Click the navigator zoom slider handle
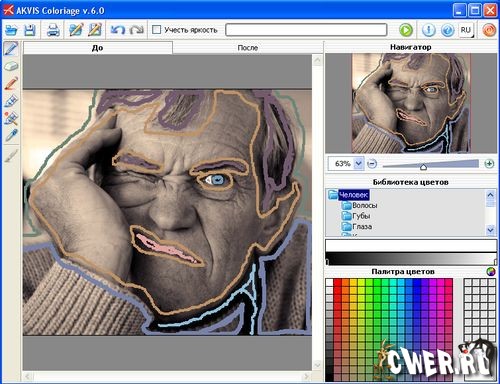 tap(423, 167)
